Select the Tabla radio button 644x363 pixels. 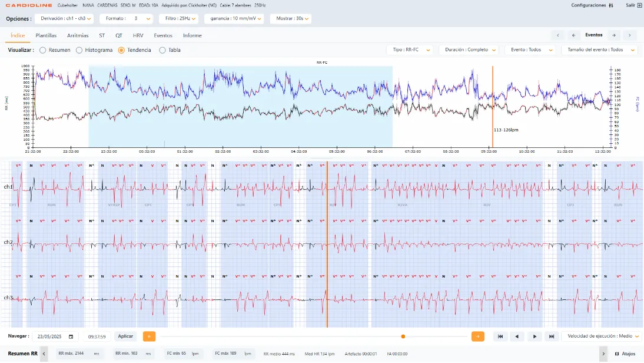(x=162, y=50)
